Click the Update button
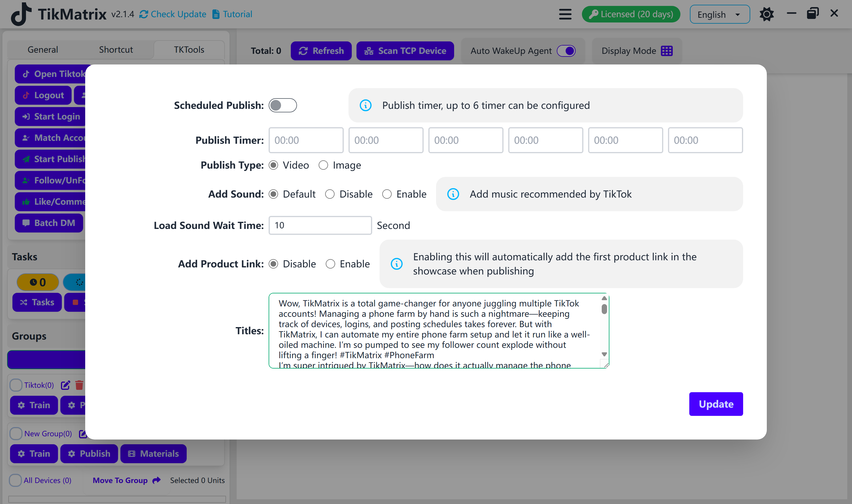852x504 pixels. coord(716,404)
